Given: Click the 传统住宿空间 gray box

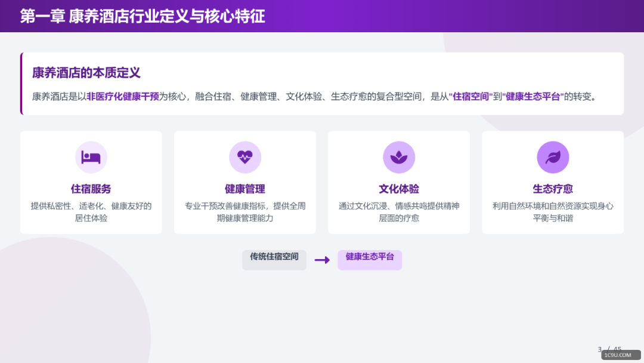Looking at the screenshot, I should click(274, 259).
